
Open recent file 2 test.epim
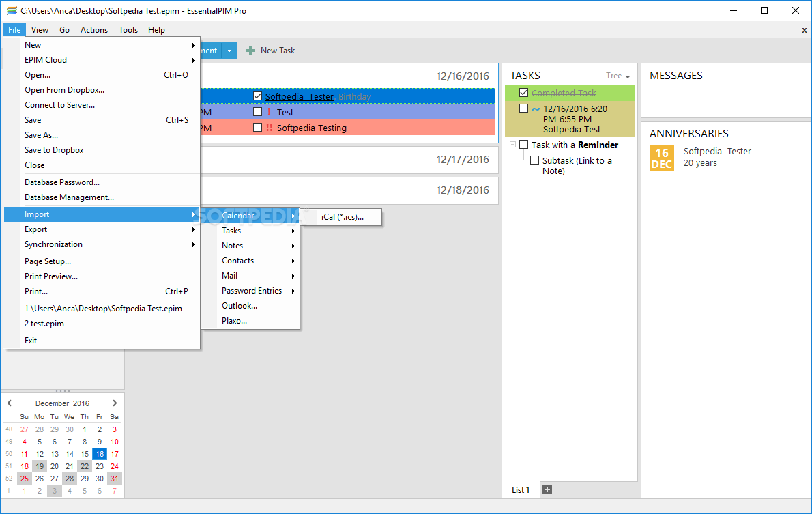point(102,324)
